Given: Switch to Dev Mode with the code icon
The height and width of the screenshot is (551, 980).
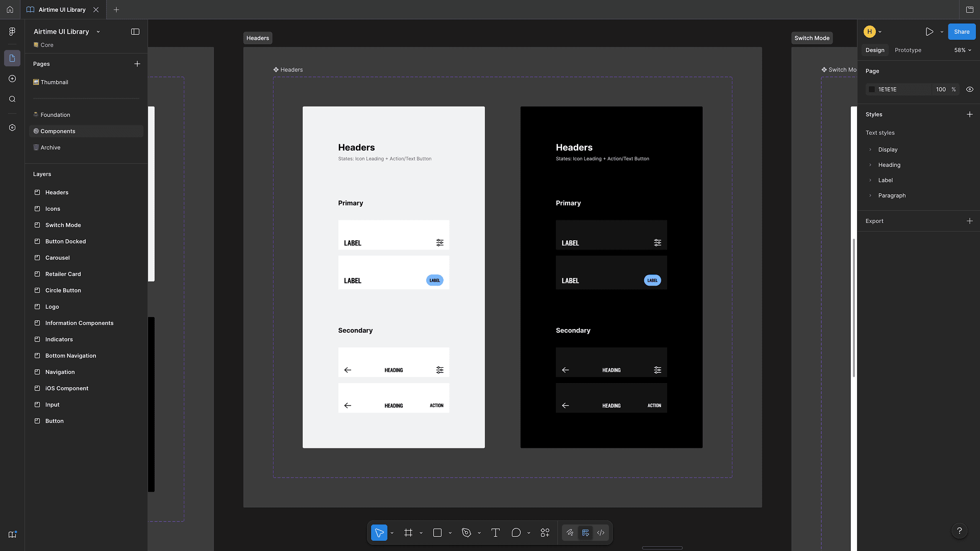Looking at the screenshot, I should (600, 532).
